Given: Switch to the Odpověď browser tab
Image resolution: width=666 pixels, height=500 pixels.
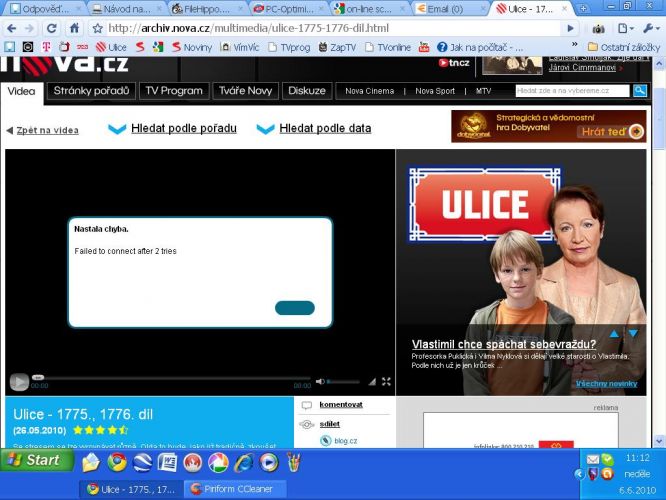Looking at the screenshot, I should [44, 8].
